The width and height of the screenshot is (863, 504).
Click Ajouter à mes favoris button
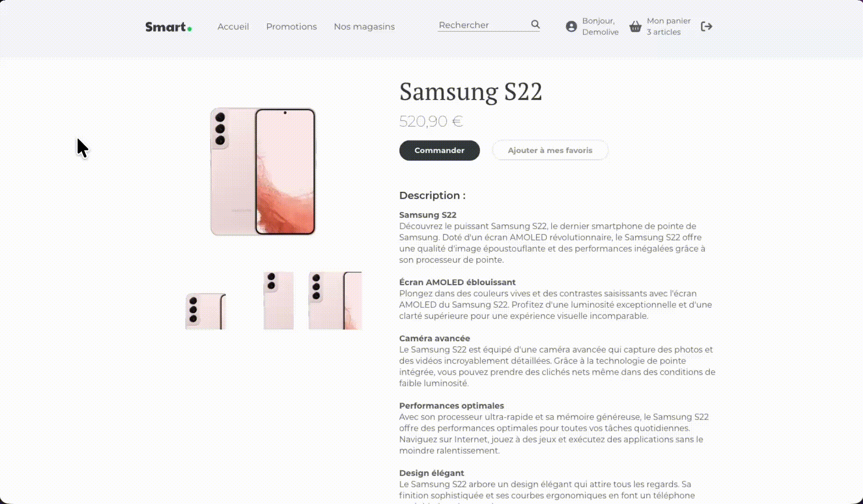pos(550,150)
